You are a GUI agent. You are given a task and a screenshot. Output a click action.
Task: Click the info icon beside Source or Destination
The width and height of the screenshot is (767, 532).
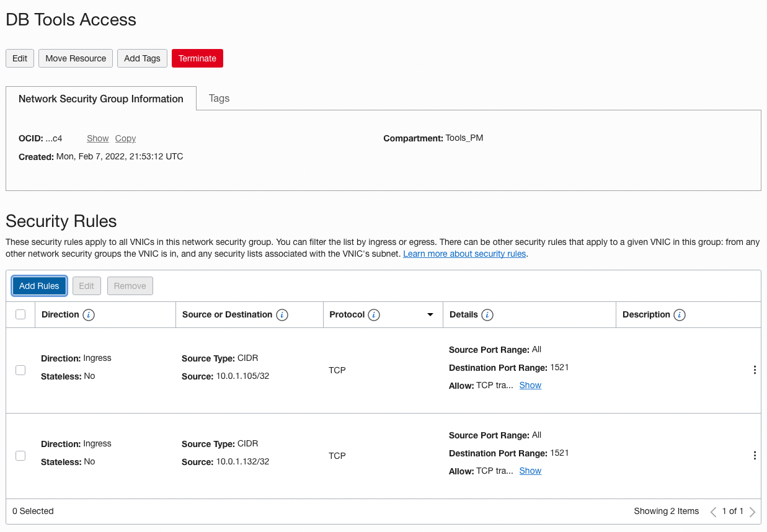point(282,315)
